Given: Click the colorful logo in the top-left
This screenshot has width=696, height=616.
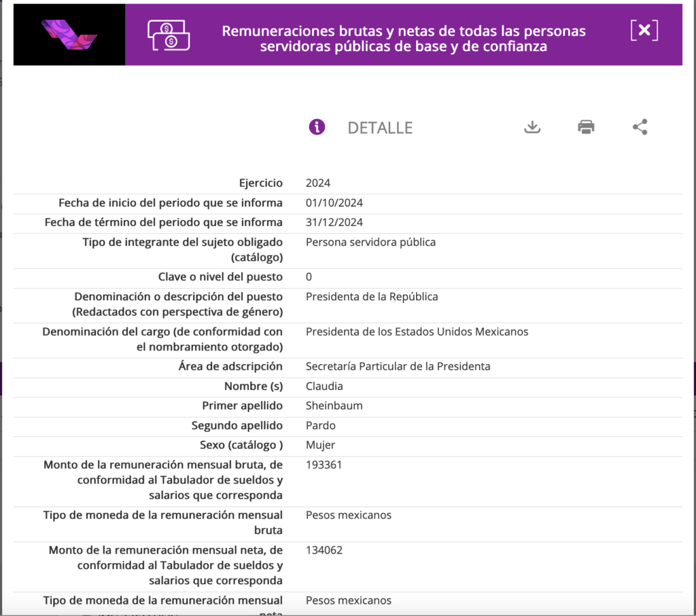Looking at the screenshot, I should [x=69, y=34].
